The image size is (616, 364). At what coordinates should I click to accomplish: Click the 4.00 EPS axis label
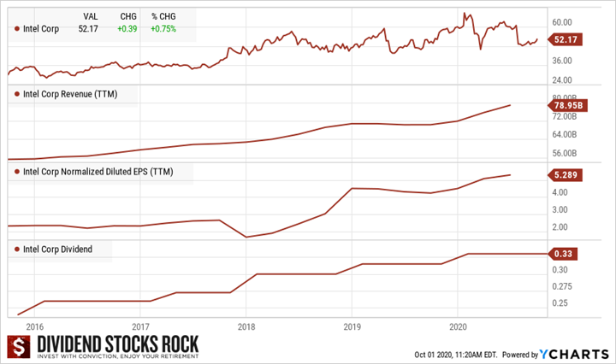[x=560, y=192]
